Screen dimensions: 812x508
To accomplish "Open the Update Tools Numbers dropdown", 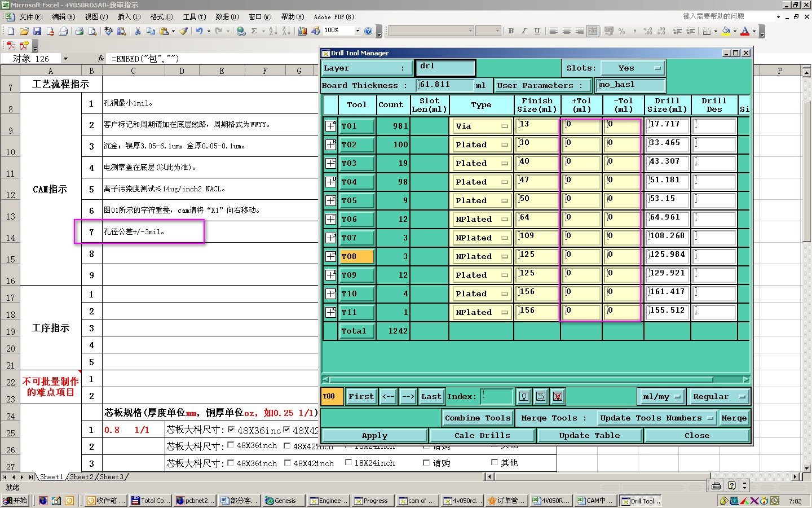I will tap(657, 418).
